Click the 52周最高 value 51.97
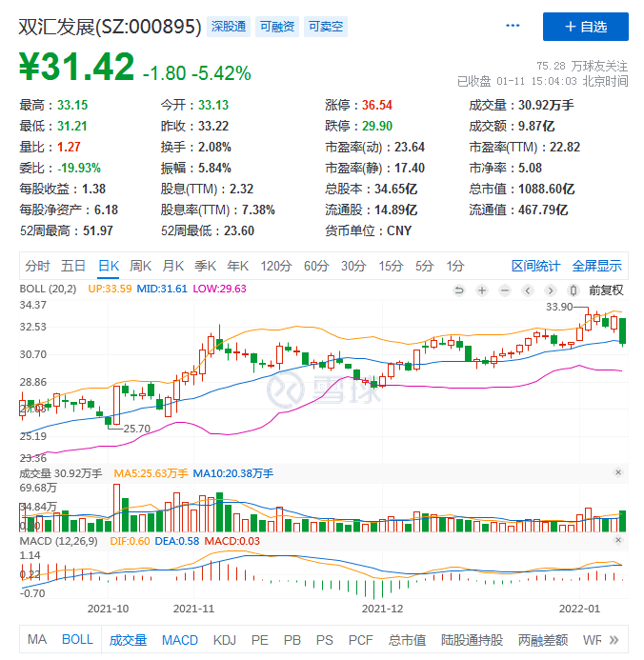Image resolution: width=644 pixels, height=660 pixels. [98, 230]
